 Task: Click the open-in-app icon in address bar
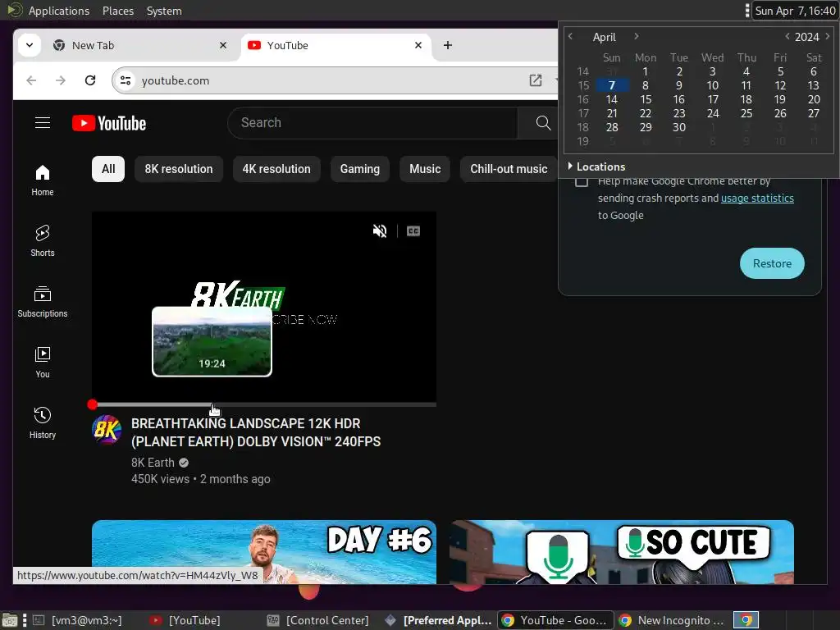(x=535, y=80)
